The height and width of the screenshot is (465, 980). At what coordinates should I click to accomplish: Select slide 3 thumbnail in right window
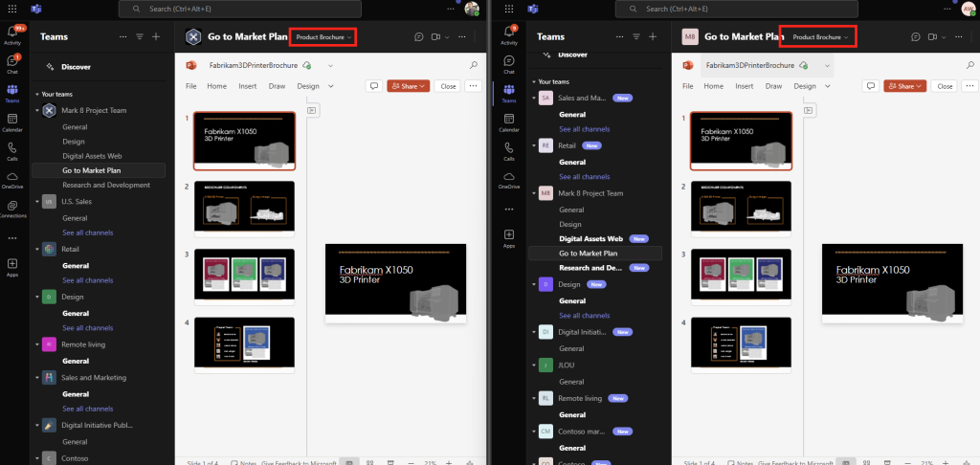pos(742,277)
